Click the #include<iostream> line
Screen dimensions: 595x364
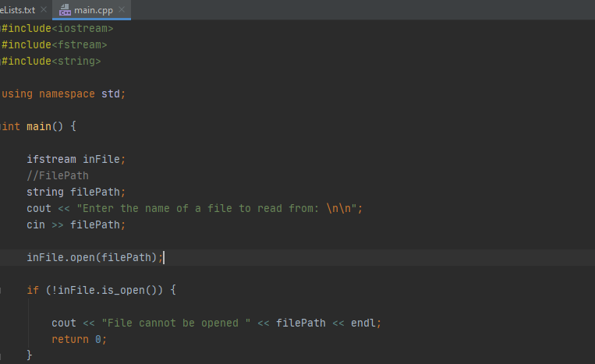(57, 28)
